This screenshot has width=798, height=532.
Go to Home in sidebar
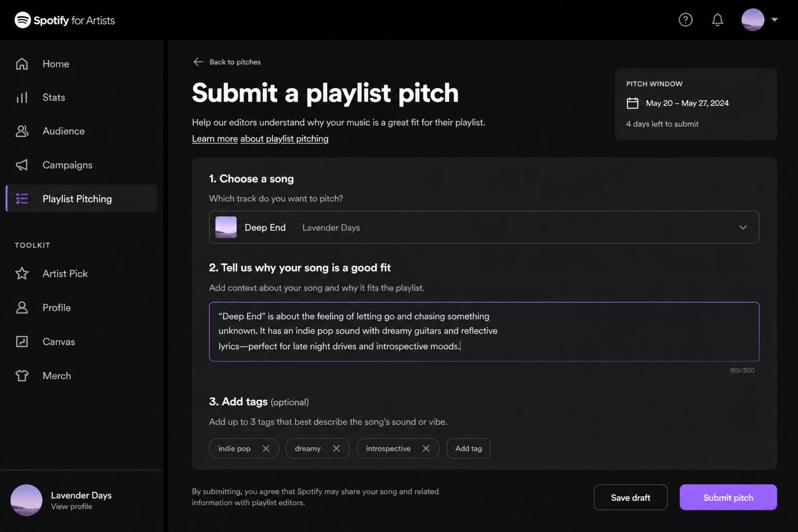click(56, 64)
